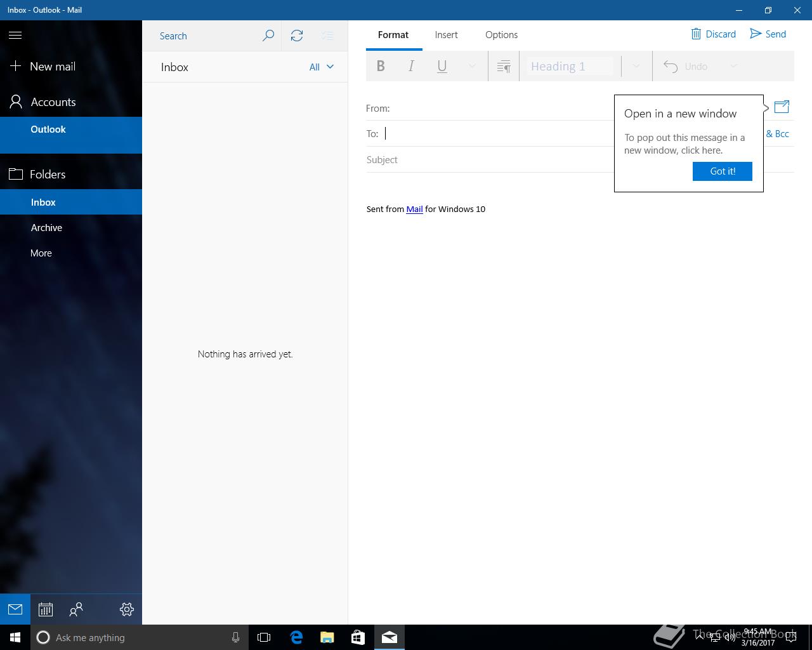The height and width of the screenshot is (650, 812).
Task: Click the hamburger menu icon
Action: [x=15, y=36]
